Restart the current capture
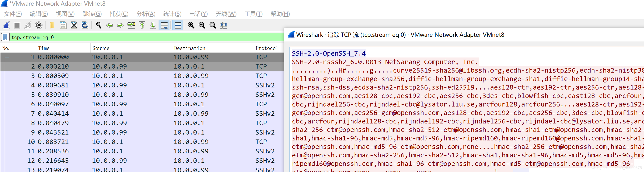This screenshot has height=172, width=644. (x=28, y=25)
